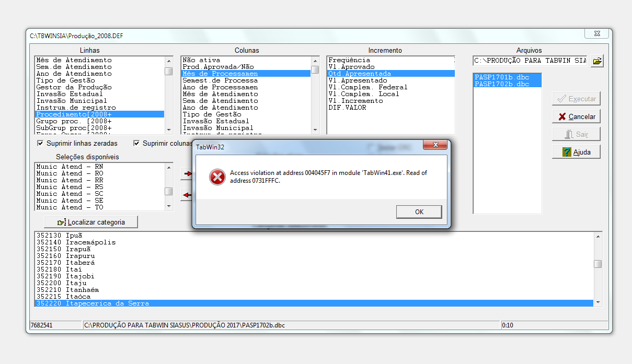Click Localizar categoria button
Viewport: 632px width, 364px height.
[x=91, y=222]
